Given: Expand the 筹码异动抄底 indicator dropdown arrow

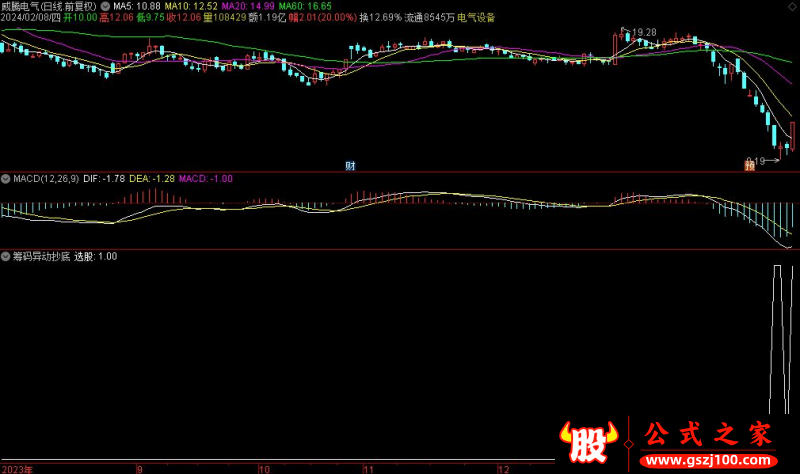Looking at the screenshot, I should pyautogui.click(x=6, y=257).
